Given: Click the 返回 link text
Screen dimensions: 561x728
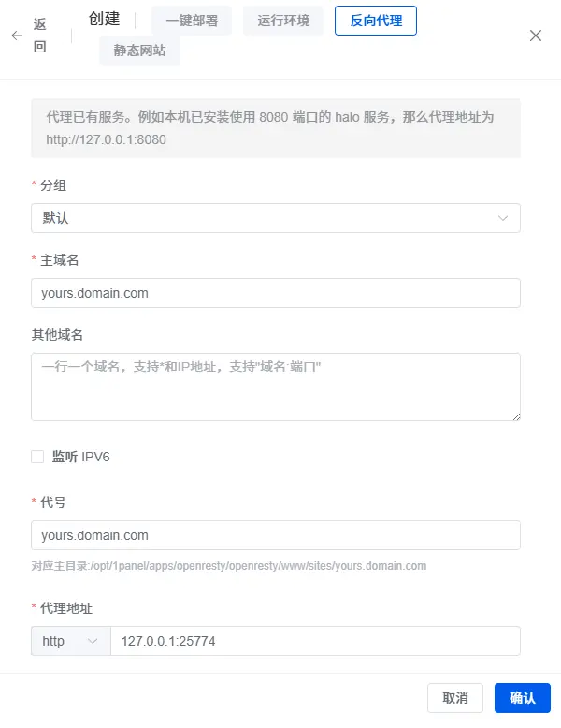Looking at the screenshot, I should click(x=40, y=36).
